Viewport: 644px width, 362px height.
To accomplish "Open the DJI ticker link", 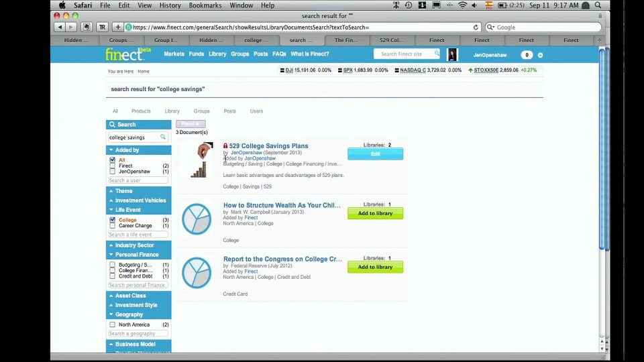I will point(289,70).
